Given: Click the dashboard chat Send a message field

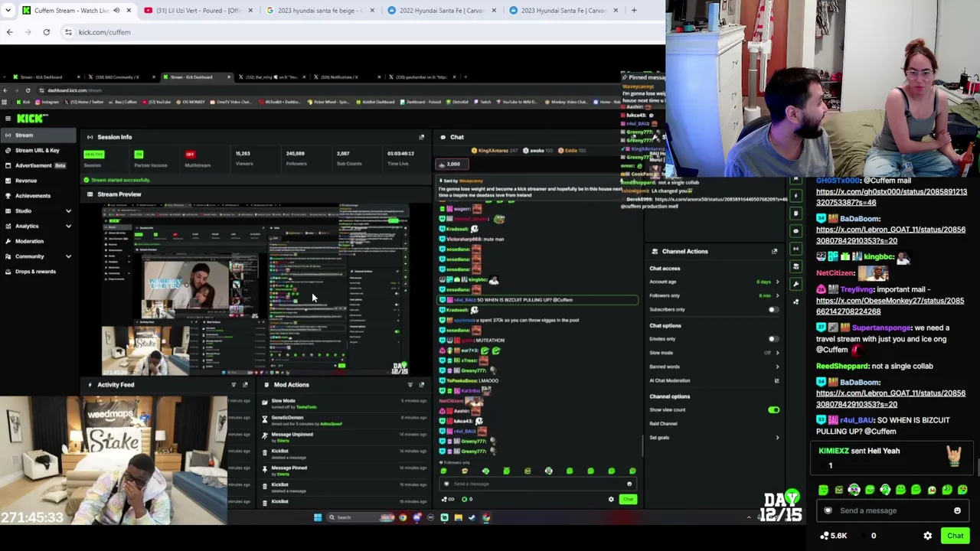Looking at the screenshot, I should pos(538,484).
